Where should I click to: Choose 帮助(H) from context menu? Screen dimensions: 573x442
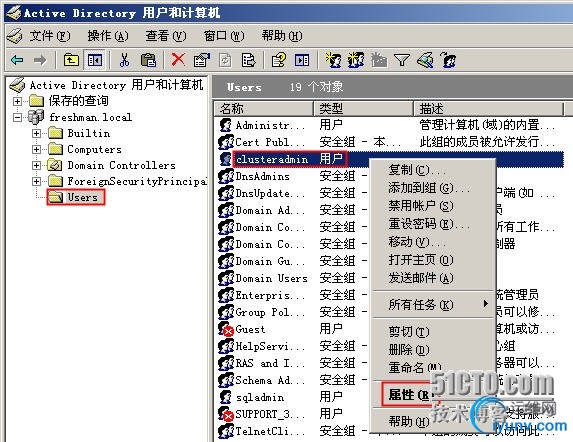pos(433,422)
